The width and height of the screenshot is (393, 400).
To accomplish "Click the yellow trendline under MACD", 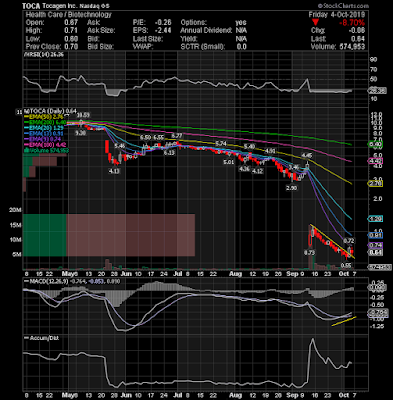I will (x=344, y=321).
